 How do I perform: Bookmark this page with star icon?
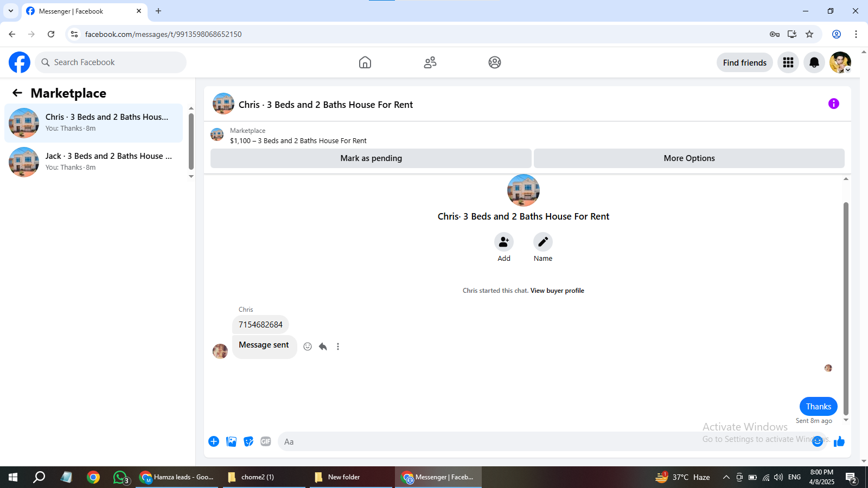pyautogui.click(x=809, y=34)
